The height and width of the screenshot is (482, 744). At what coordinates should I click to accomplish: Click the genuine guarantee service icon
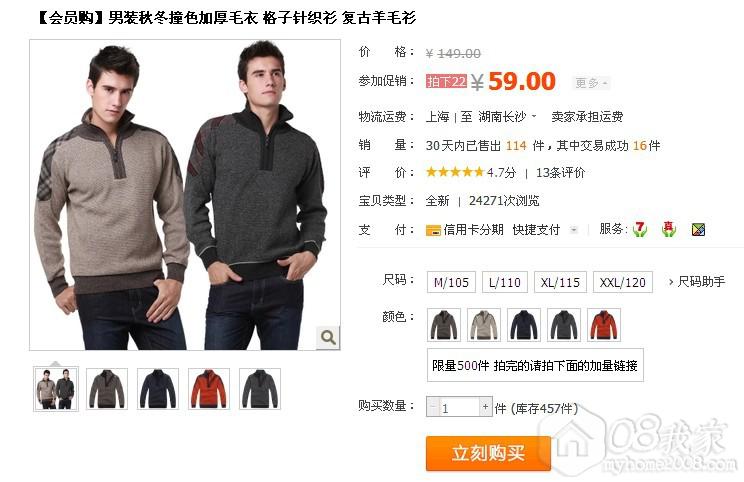[669, 229]
